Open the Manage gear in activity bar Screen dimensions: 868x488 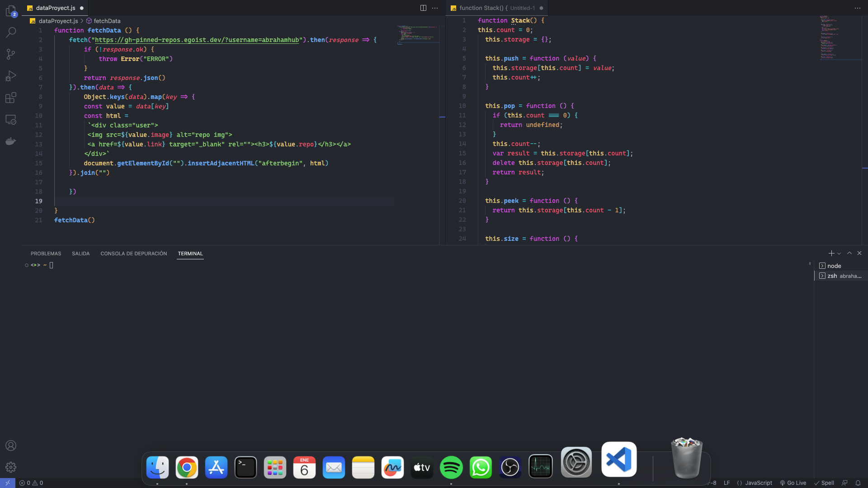11,467
